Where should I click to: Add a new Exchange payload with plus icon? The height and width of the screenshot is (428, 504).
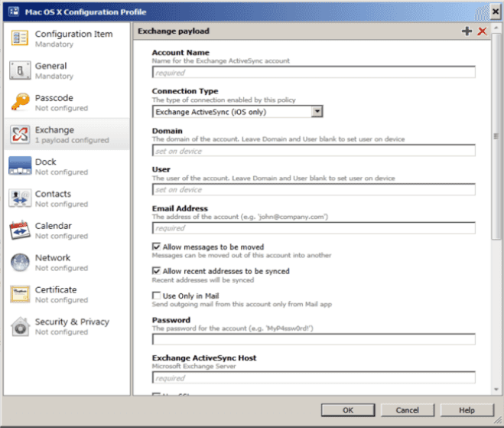click(467, 31)
